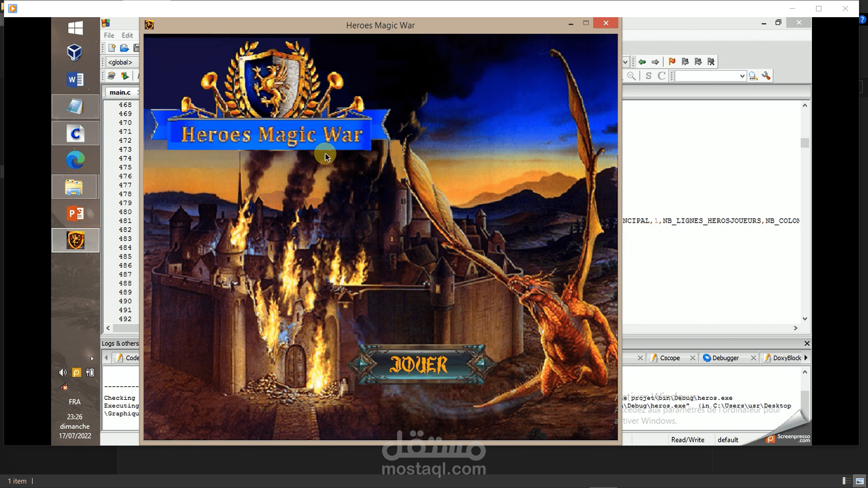This screenshot has width=868, height=488.
Task: Go to the previous bookmark flag icon
Action: (x=685, y=62)
